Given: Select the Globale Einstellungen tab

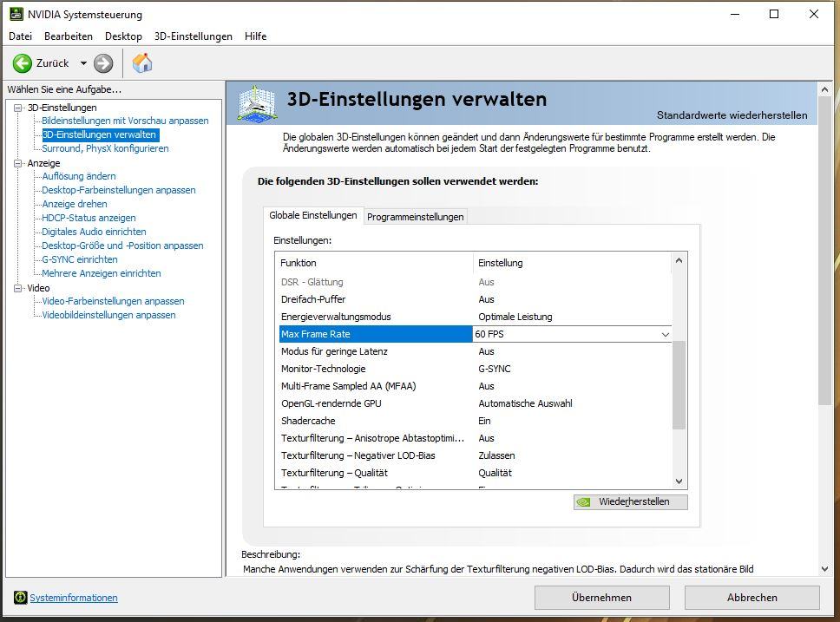Looking at the screenshot, I should click(313, 215).
